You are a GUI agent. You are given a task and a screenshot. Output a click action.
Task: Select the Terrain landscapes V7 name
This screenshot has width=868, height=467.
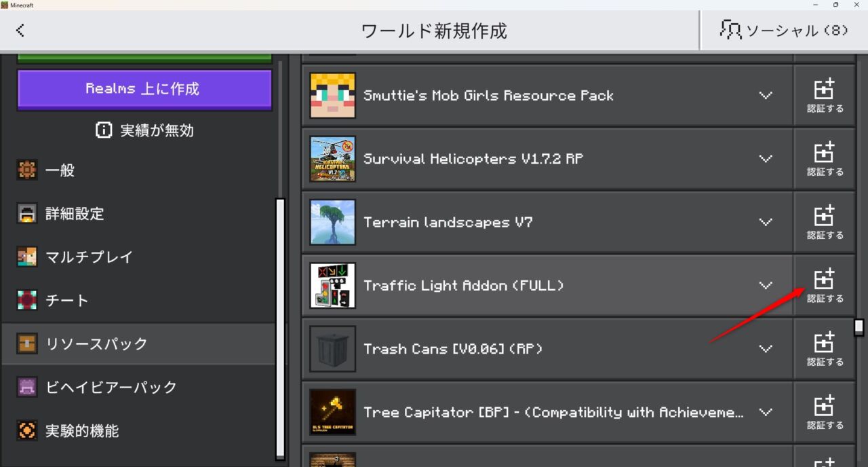(448, 222)
